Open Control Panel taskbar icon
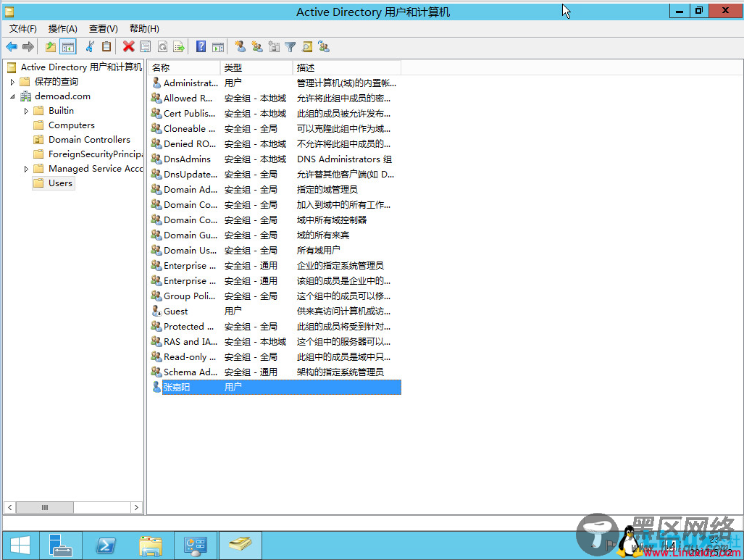This screenshot has width=744, height=560. (x=195, y=546)
